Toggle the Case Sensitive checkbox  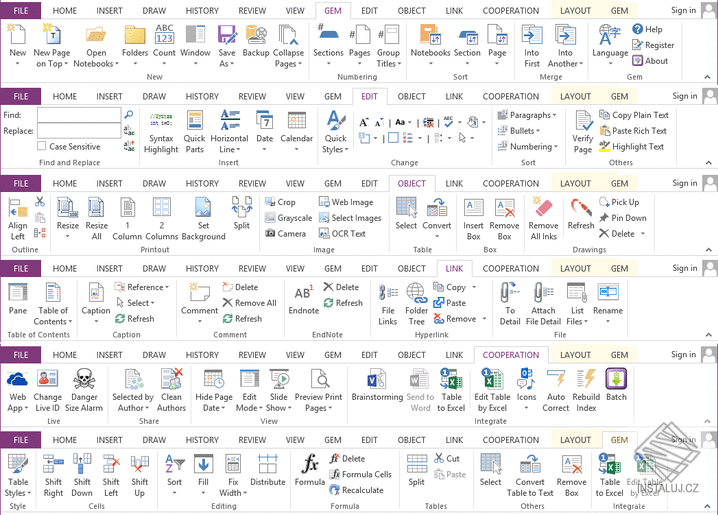(42, 146)
